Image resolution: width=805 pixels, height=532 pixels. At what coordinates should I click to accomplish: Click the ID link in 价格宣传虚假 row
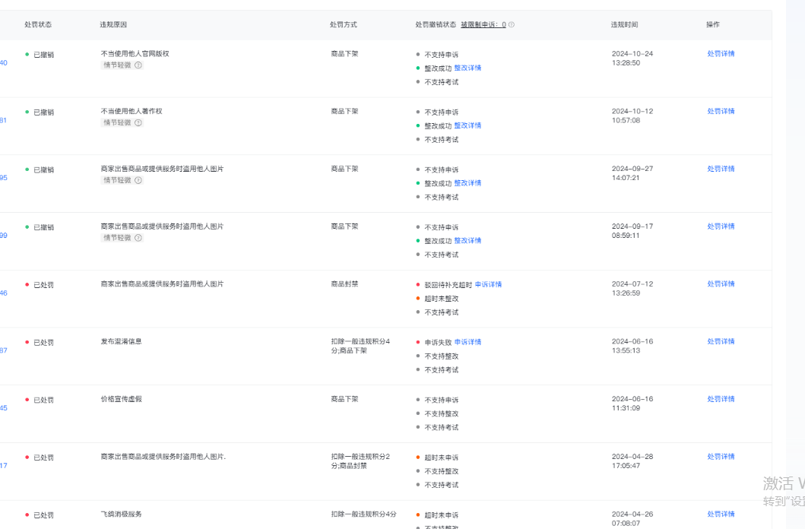point(4,408)
